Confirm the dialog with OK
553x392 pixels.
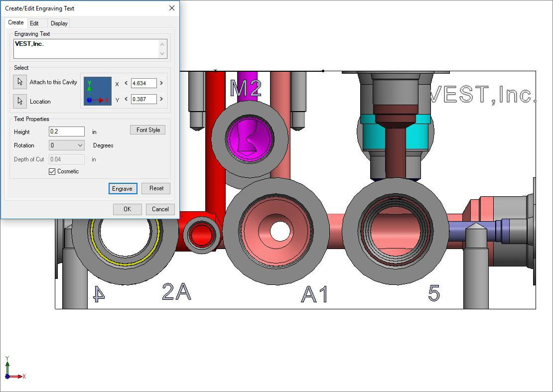127,209
